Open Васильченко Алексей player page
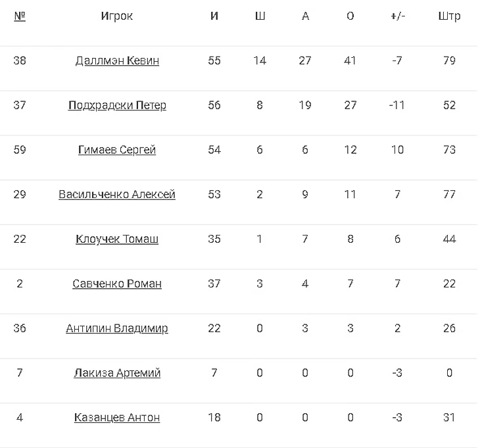The image size is (480, 448). [x=117, y=195]
